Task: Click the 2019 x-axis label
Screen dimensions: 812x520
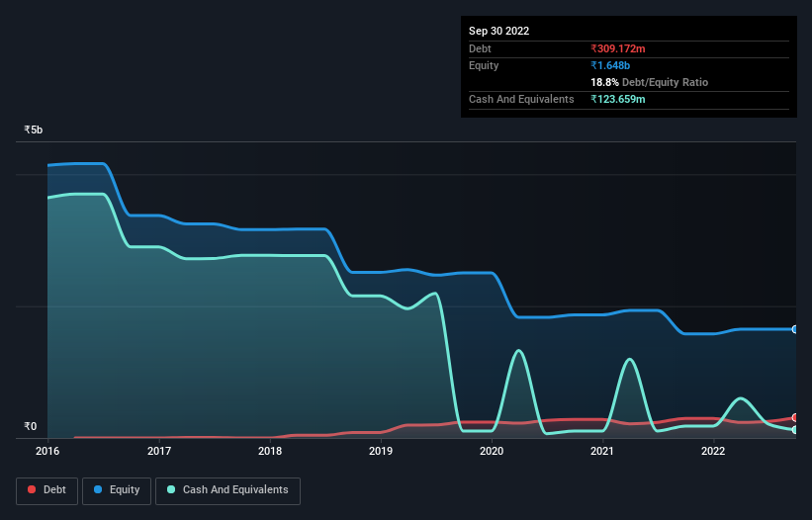Action: click(381, 451)
